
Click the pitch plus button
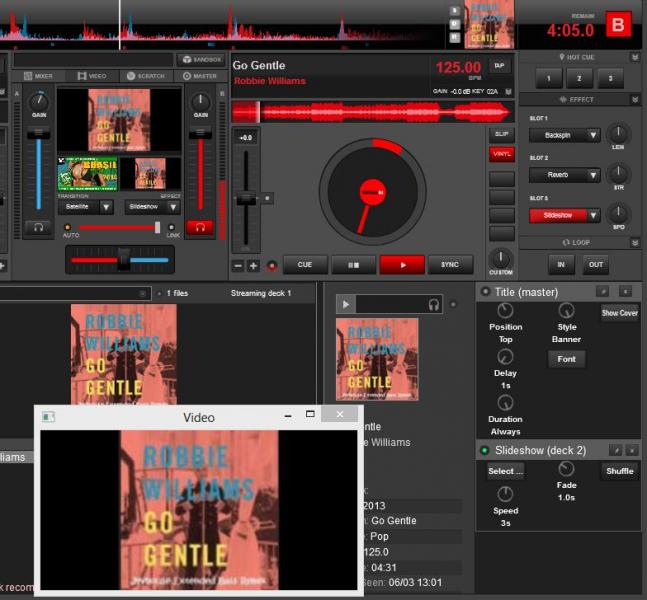pyautogui.click(x=253, y=266)
